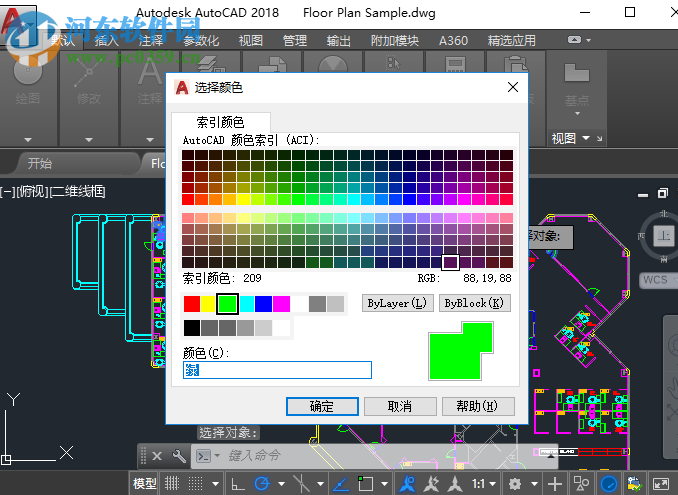Switch to the 模型 model space tab
The width and height of the screenshot is (678, 495).
click(144, 483)
